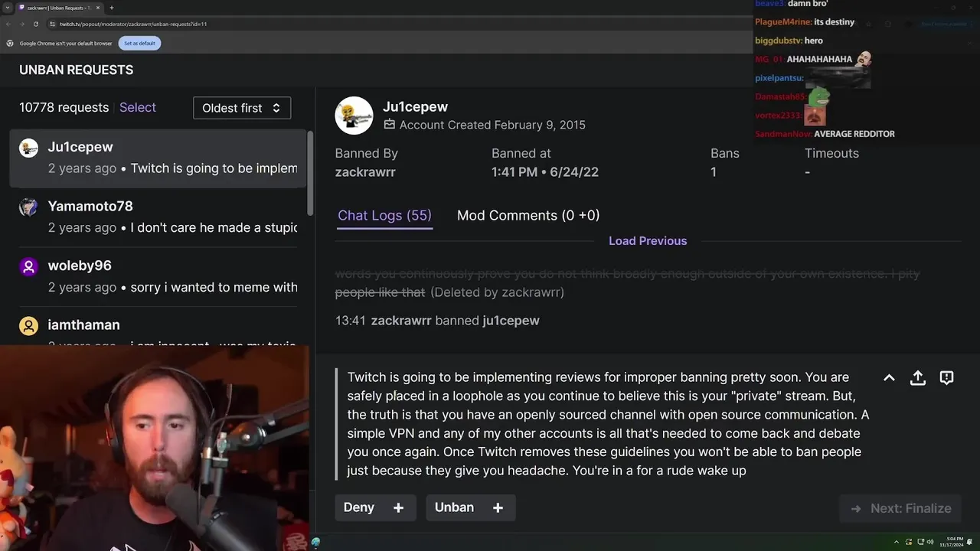
Task: Open the tab search dropdown arrow
Action: pyautogui.click(x=7, y=8)
